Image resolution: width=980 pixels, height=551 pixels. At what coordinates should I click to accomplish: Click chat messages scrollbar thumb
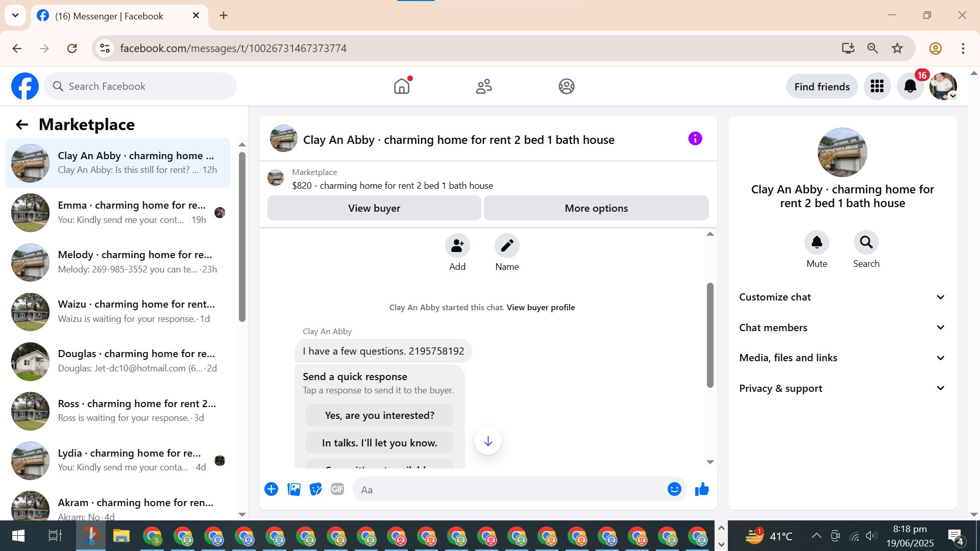coord(710,335)
